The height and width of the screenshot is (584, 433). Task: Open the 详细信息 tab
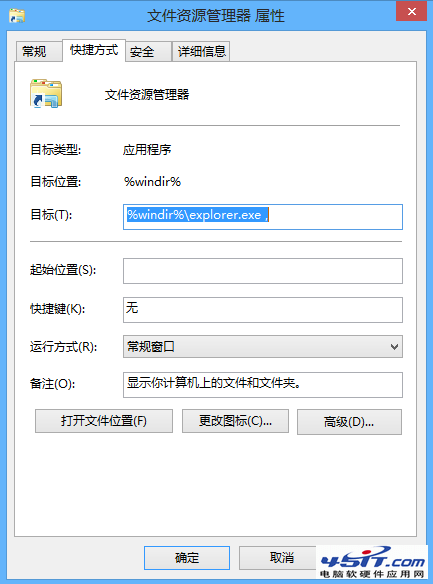point(201,51)
